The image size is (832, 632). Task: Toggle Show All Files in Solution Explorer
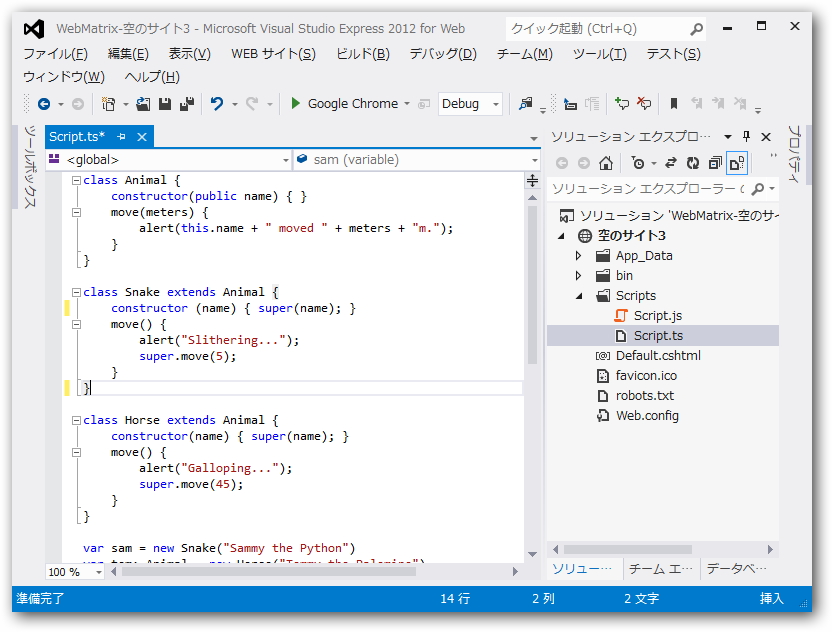[x=736, y=161]
